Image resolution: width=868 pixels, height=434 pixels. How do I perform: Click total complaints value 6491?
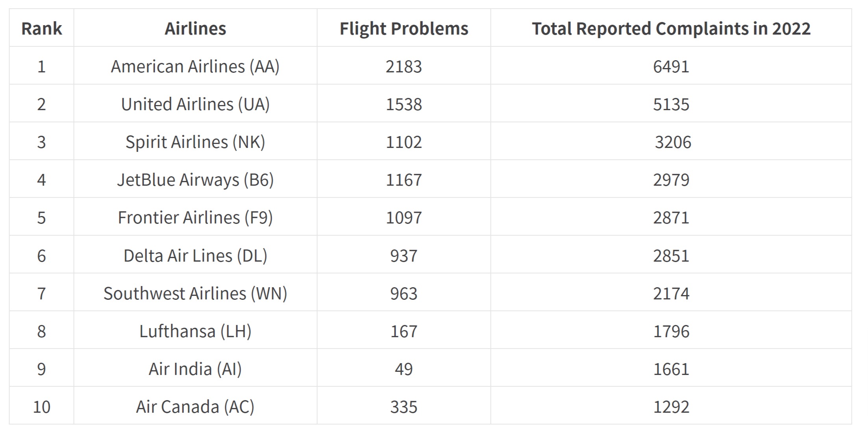pos(671,66)
